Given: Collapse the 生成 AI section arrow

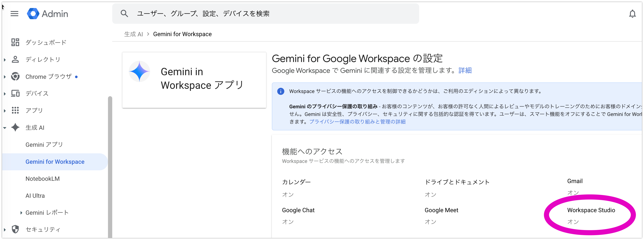Looking at the screenshot, I should coord(5,128).
